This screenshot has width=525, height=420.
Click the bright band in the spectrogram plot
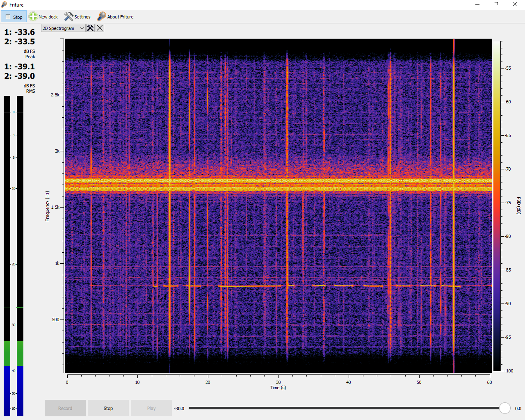click(x=278, y=182)
